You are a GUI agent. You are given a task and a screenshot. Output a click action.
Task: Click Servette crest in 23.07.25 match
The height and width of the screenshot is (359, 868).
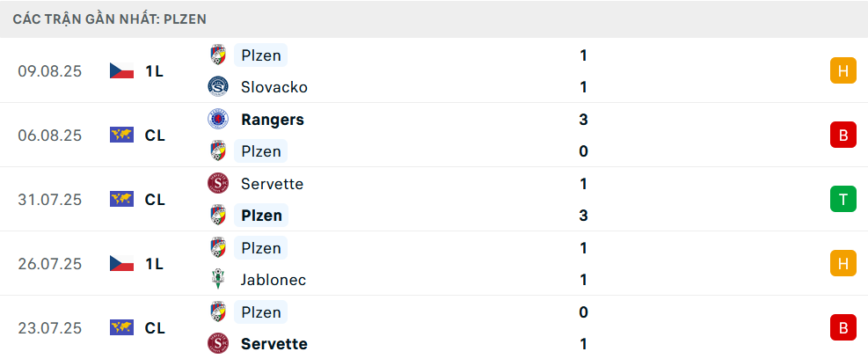(x=218, y=344)
